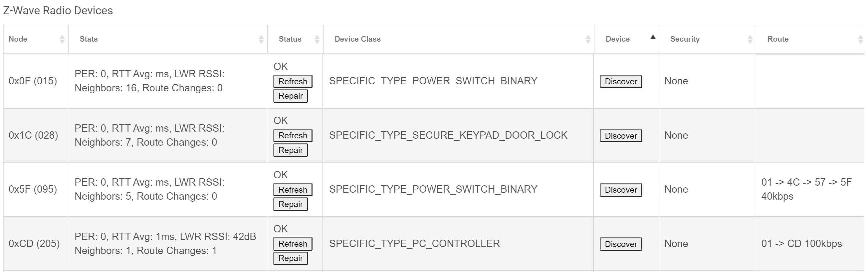Refresh the door lock node 0x1C
868x272 pixels.
pos(293,136)
